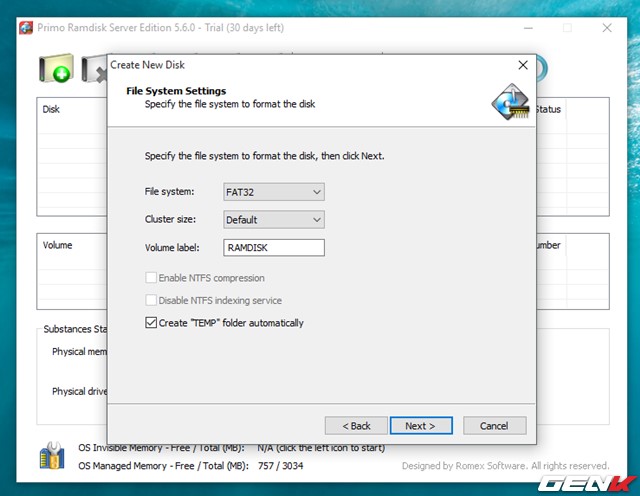Image resolution: width=640 pixels, height=496 pixels.
Task: Click the Primo Ramdisk app icon in title bar
Action: click(x=26, y=28)
